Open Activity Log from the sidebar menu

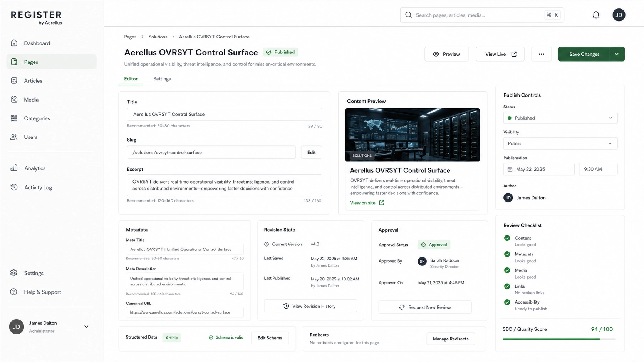(52, 187)
